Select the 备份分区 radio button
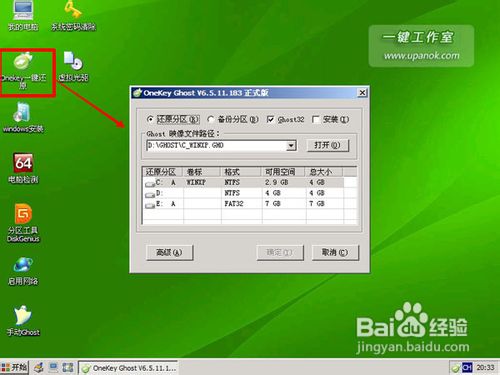This screenshot has width=500, height=375. coord(211,119)
